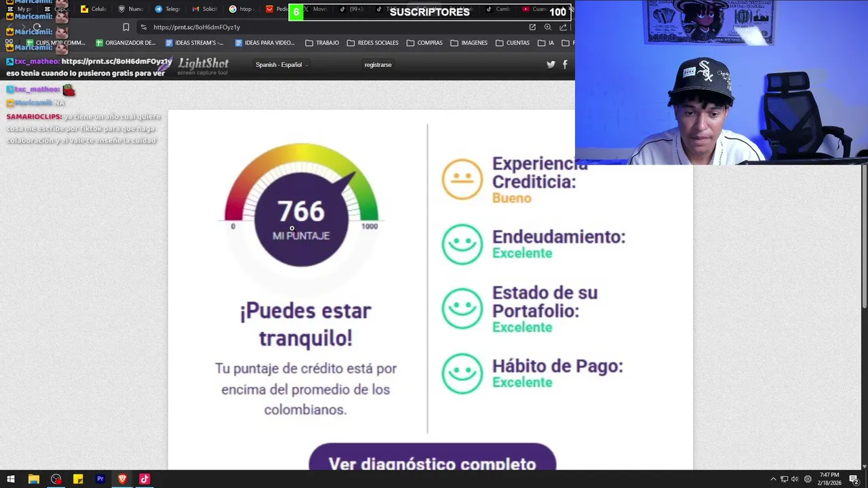
Task: Open LightShot's Facebook page icon
Action: (565, 64)
